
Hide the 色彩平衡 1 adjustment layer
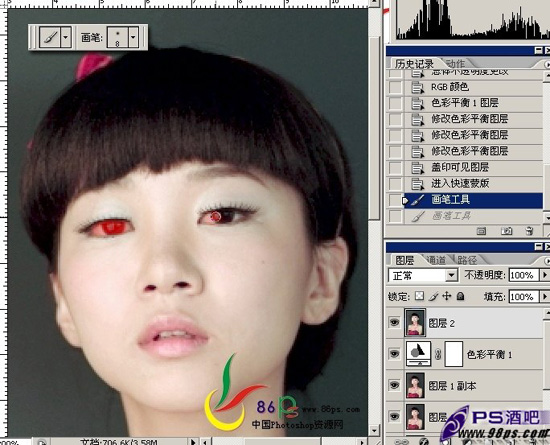(x=395, y=354)
